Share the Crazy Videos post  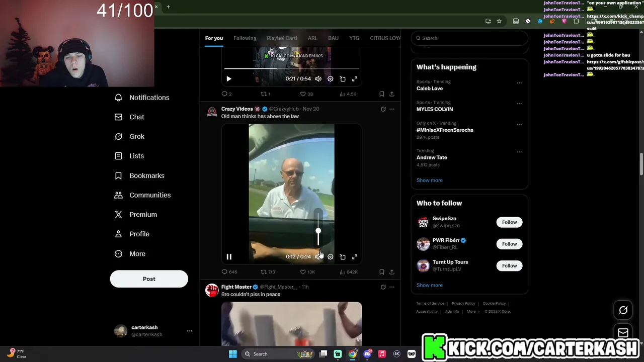[x=392, y=272]
